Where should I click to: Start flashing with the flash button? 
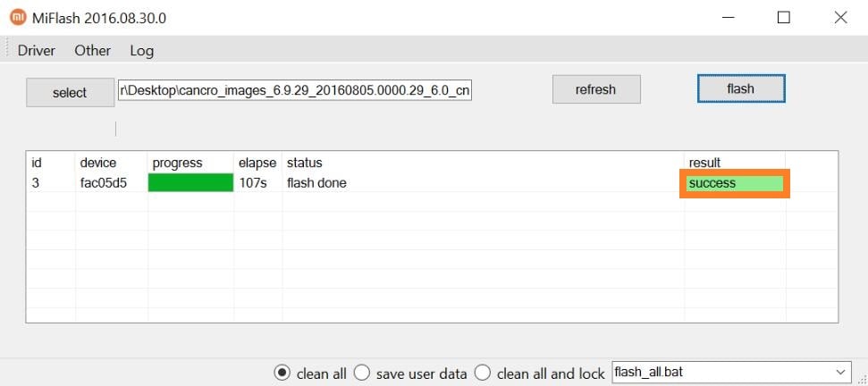pyautogui.click(x=740, y=89)
